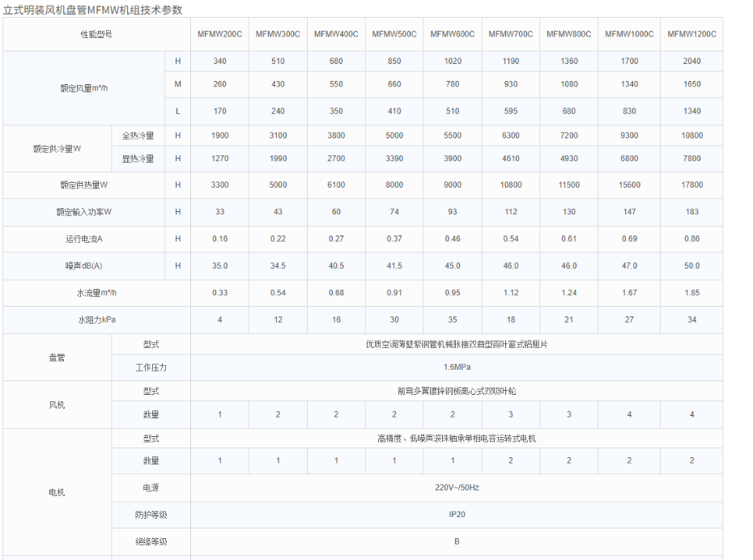Select the 220V~/50Hz power supply value
The image size is (753, 560).
[453, 487]
